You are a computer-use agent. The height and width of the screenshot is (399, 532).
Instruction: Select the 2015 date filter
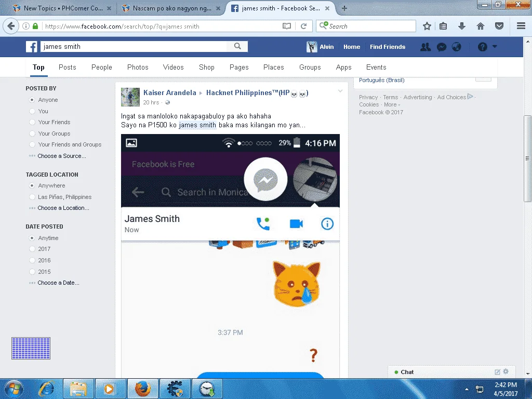click(x=32, y=271)
